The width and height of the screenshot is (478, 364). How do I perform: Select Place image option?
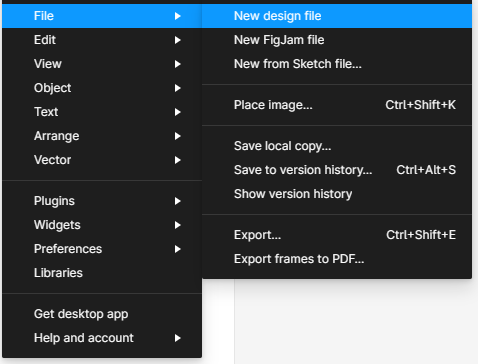tap(337, 105)
